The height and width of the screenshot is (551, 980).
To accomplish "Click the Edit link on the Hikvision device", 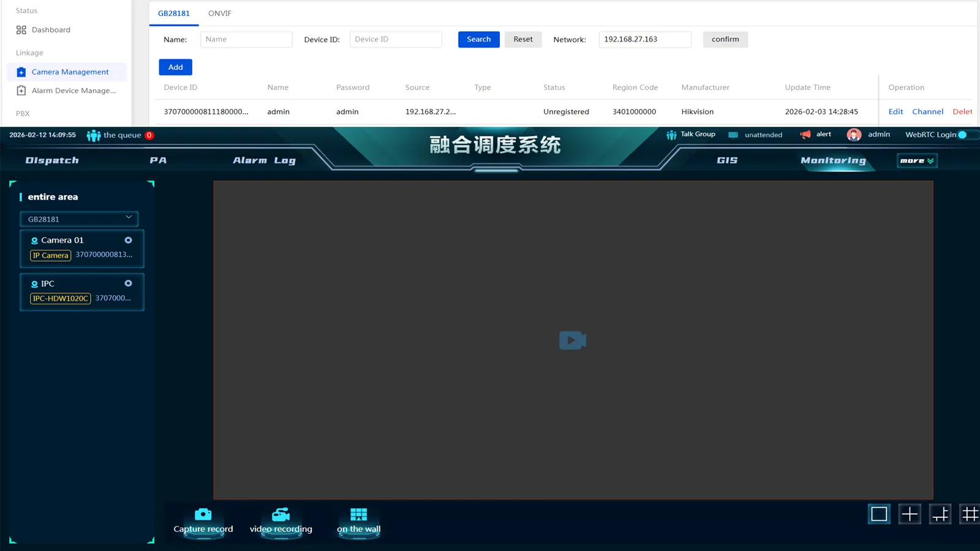I will [895, 111].
